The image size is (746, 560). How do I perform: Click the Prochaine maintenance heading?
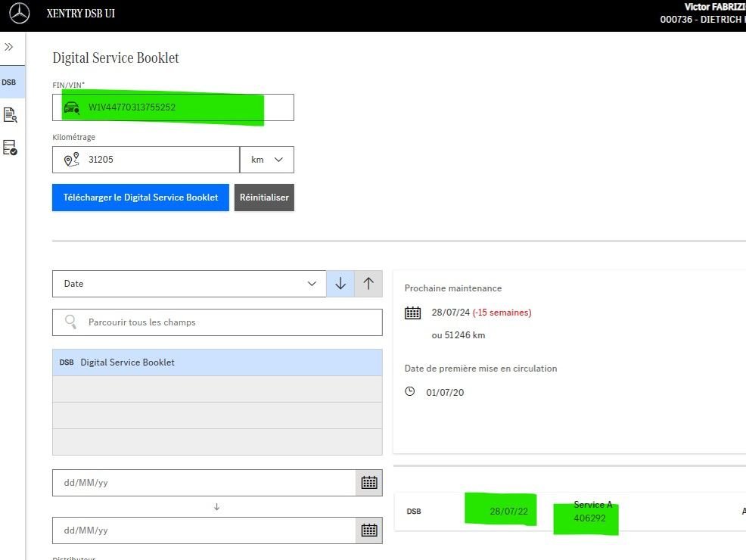[x=453, y=288]
